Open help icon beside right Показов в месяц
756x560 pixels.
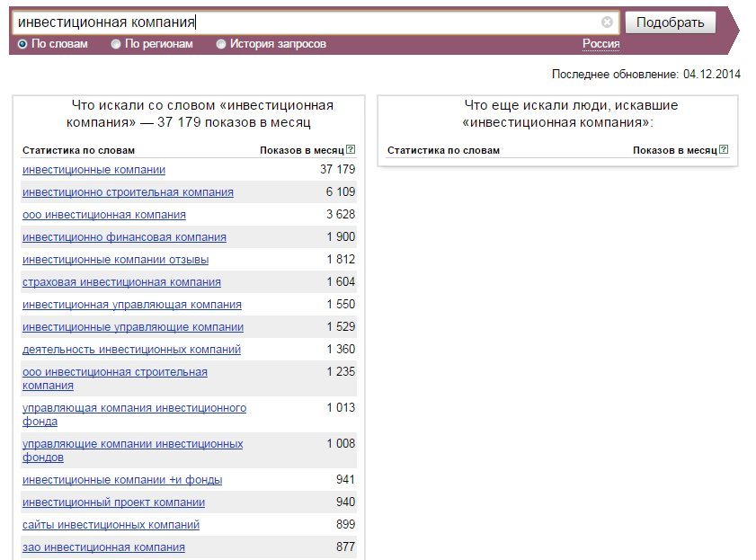coord(724,149)
